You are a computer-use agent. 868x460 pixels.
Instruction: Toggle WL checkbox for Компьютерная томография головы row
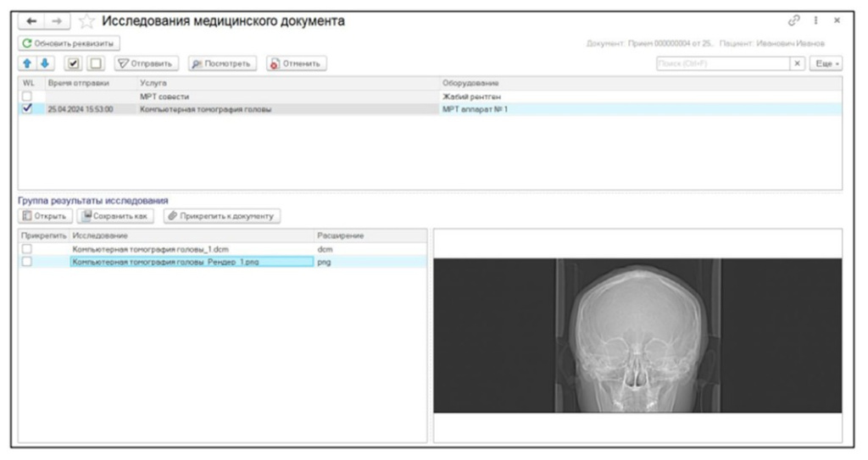(x=26, y=109)
